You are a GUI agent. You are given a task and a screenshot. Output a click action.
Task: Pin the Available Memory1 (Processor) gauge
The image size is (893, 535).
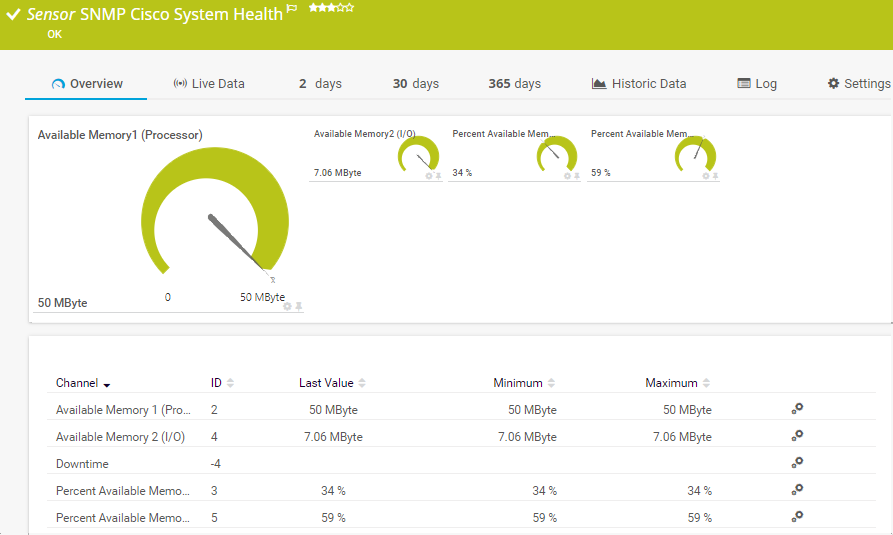pyautogui.click(x=298, y=307)
